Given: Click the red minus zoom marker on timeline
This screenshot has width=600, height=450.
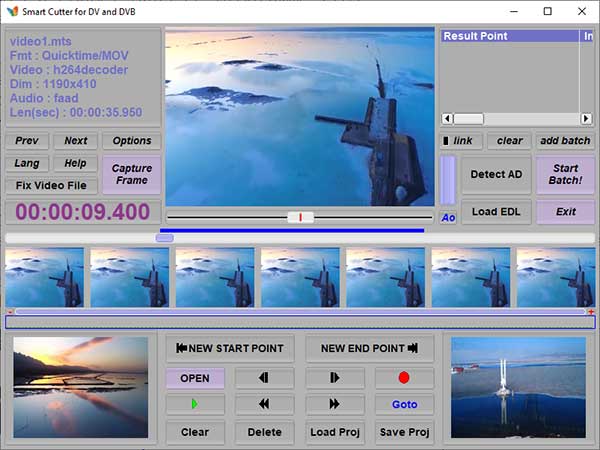Looking at the screenshot, I should tap(9, 312).
